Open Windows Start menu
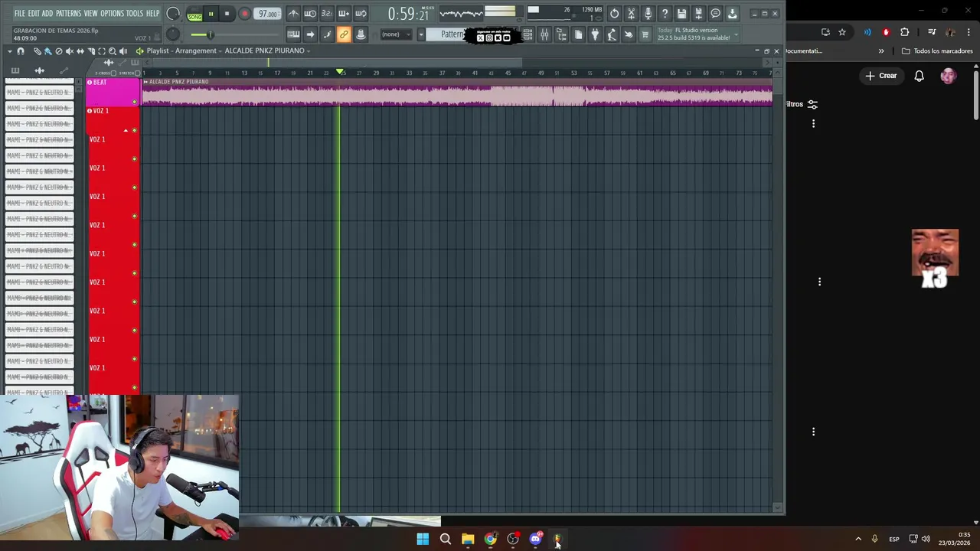The width and height of the screenshot is (980, 551). 423,539
